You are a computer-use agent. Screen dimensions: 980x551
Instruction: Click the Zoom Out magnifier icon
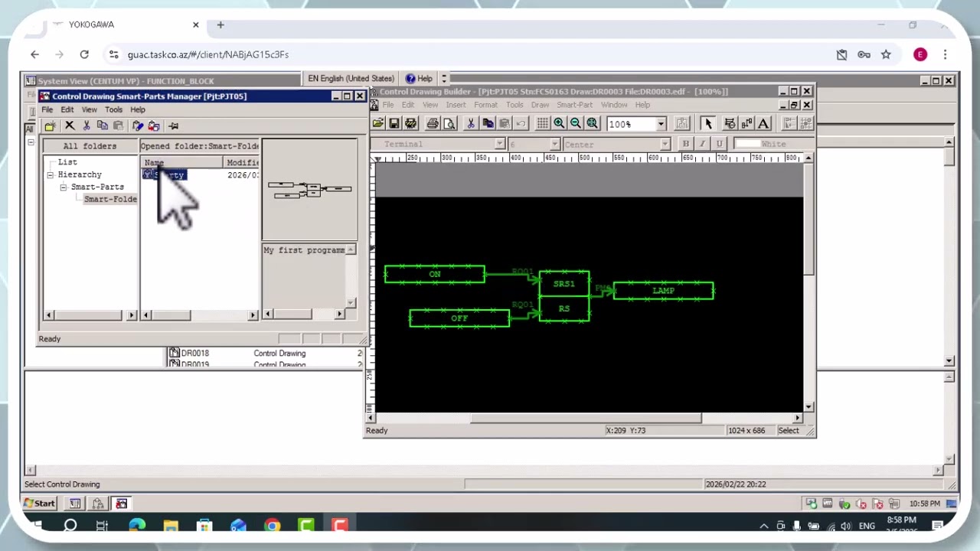click(x=576, y=123)
